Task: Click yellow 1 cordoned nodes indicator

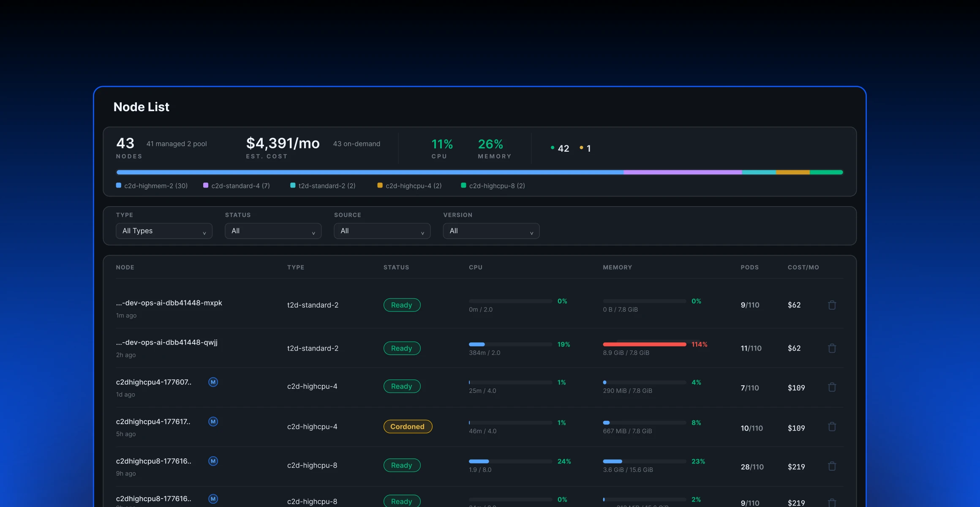Action: (x=585, y=148)
